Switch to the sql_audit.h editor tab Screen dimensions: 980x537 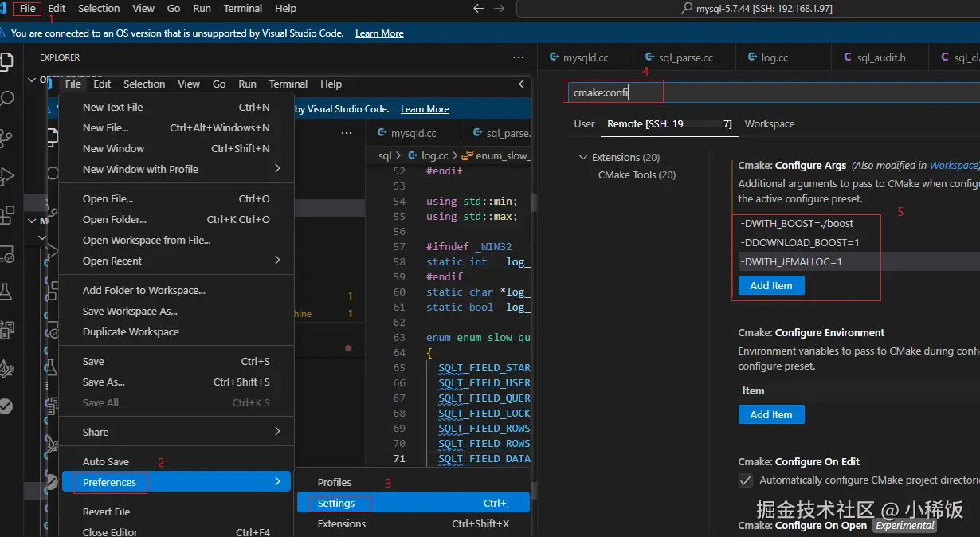pyautogui.click(x=880, y=58)
